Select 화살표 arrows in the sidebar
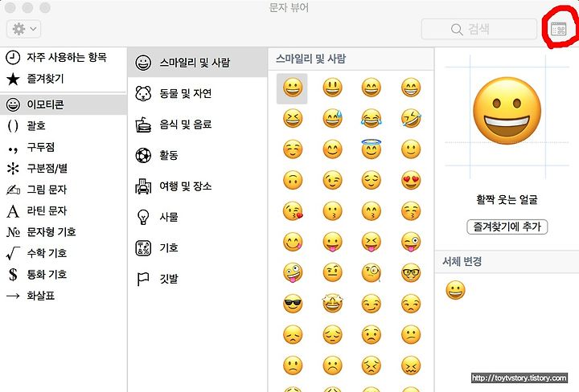 click(x=64, y=296)
